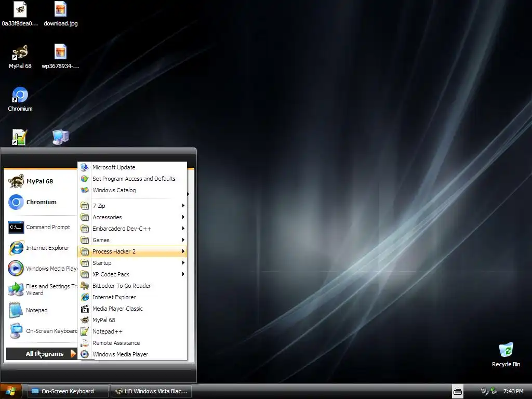Open Remote Assistance
532x399 pixels.
click(x=132, y=343)
